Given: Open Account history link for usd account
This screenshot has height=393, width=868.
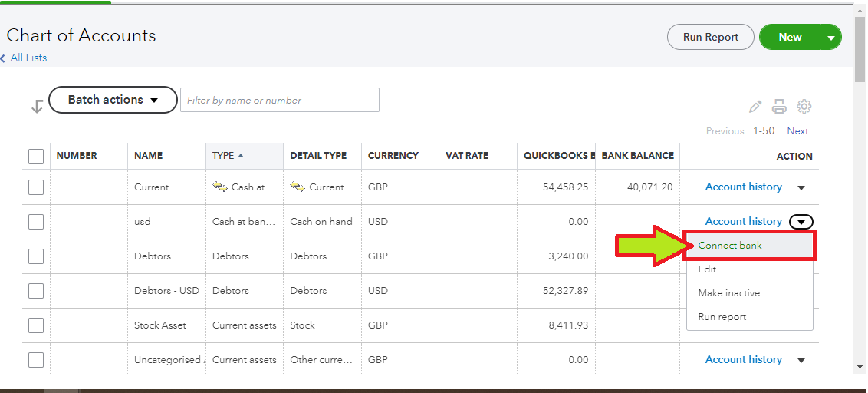Looking at the screenshot, I should coord(743,221).
